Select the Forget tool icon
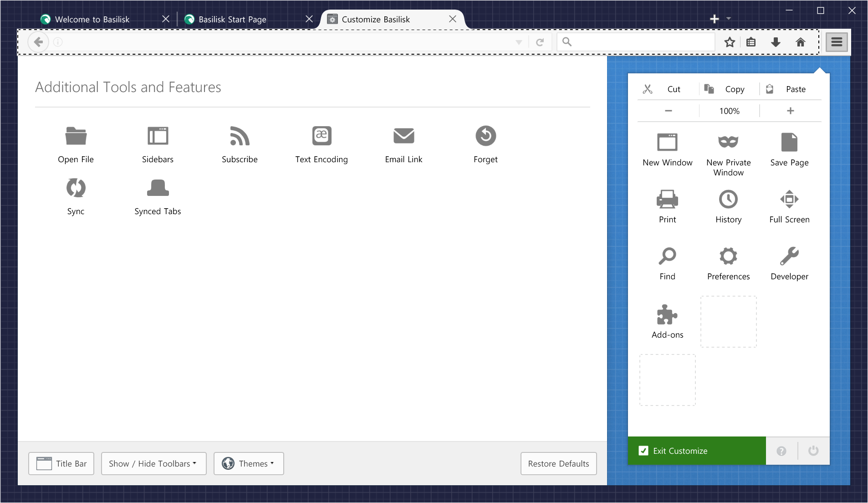Screen dimensions: 868x503 point(485,136)
